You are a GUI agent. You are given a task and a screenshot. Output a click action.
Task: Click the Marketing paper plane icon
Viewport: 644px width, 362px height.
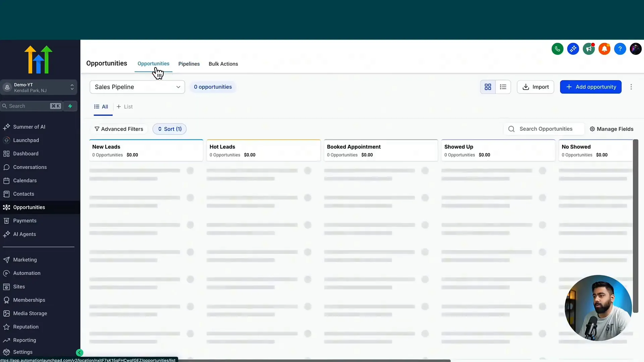(6, 260)
